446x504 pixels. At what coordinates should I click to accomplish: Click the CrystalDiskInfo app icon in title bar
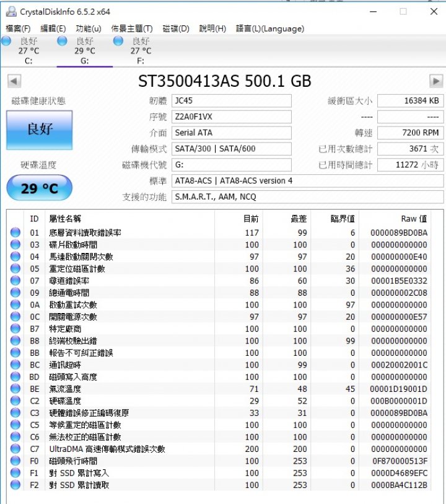coord(11,12)
